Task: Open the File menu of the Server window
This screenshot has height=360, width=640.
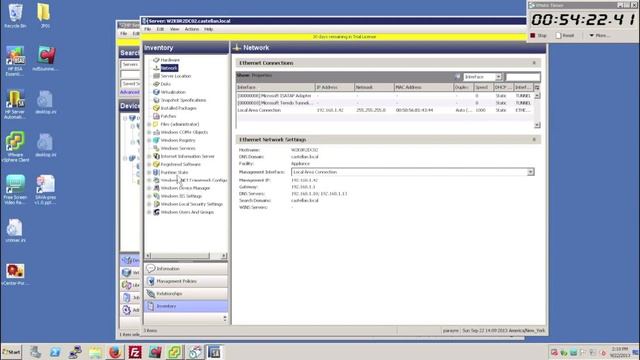Action: 147,29
